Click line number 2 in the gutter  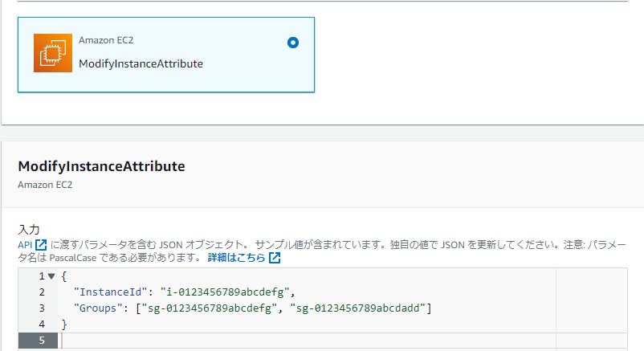[42, 292]
